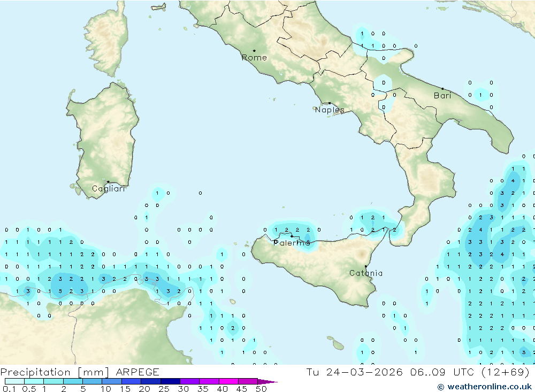
Task: Click the 'Precipitation [mm]' title text
Action: point(55,372)
